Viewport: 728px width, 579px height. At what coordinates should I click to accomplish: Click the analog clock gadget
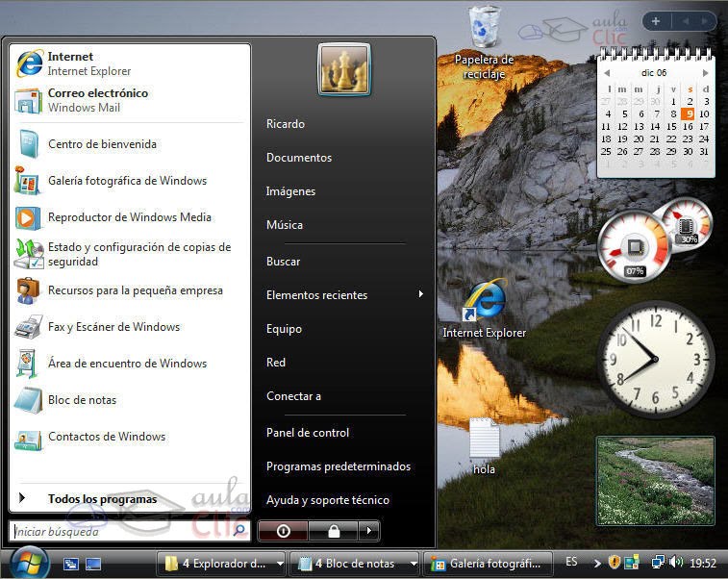click(x=656, y=360)
